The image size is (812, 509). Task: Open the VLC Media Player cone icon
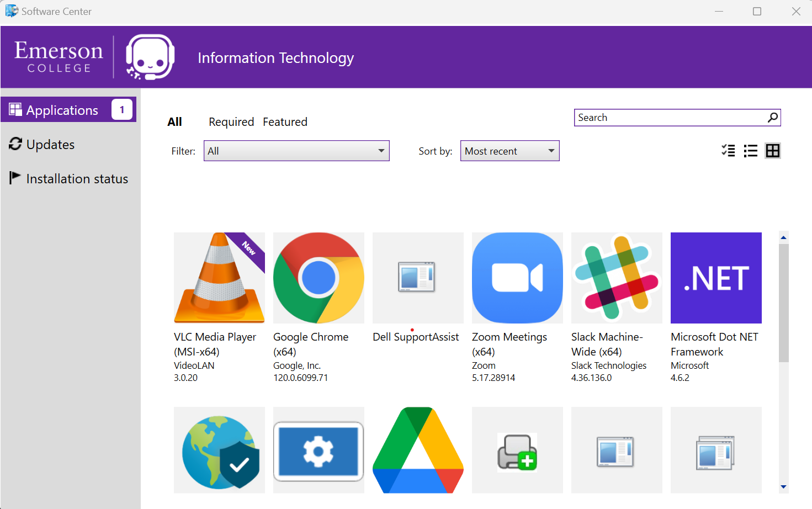tap(219, 278)
